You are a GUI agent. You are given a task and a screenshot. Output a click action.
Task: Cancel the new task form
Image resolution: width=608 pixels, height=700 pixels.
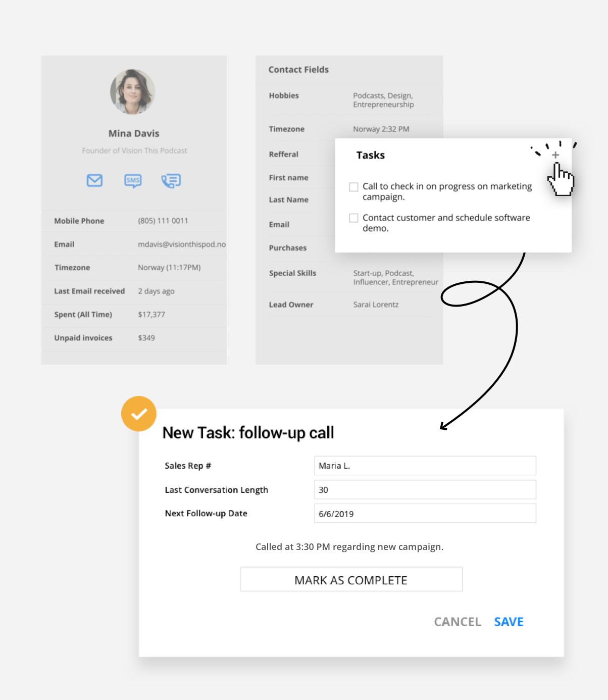coord(457,622)
